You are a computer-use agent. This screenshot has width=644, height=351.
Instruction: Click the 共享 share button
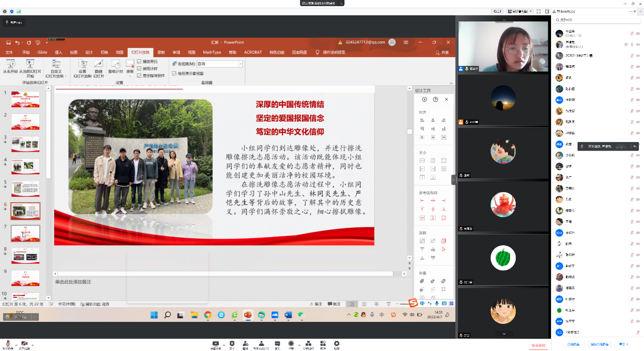pos(442,52)
